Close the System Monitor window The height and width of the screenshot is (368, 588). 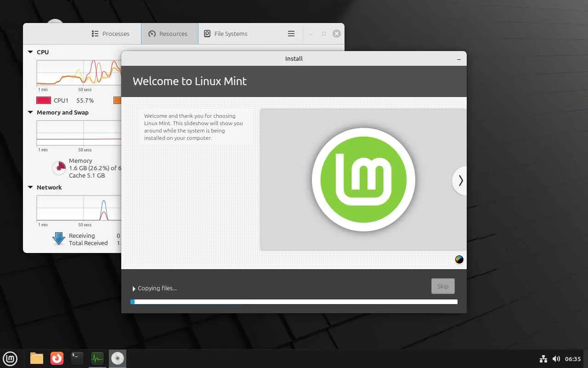[337, 34]
